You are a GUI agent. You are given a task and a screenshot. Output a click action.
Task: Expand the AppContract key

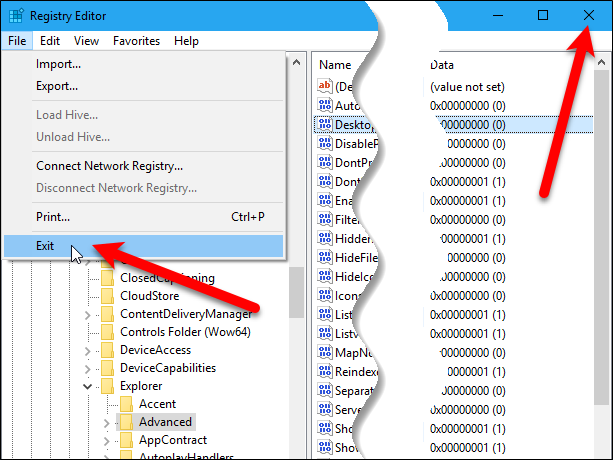click(x=106, y=441)
